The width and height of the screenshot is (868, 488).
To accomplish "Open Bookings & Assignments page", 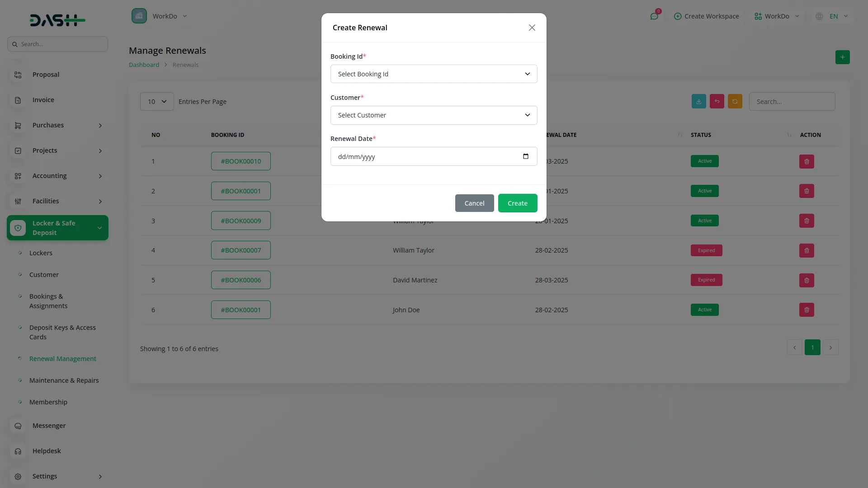I will click(x=48, y=301).
